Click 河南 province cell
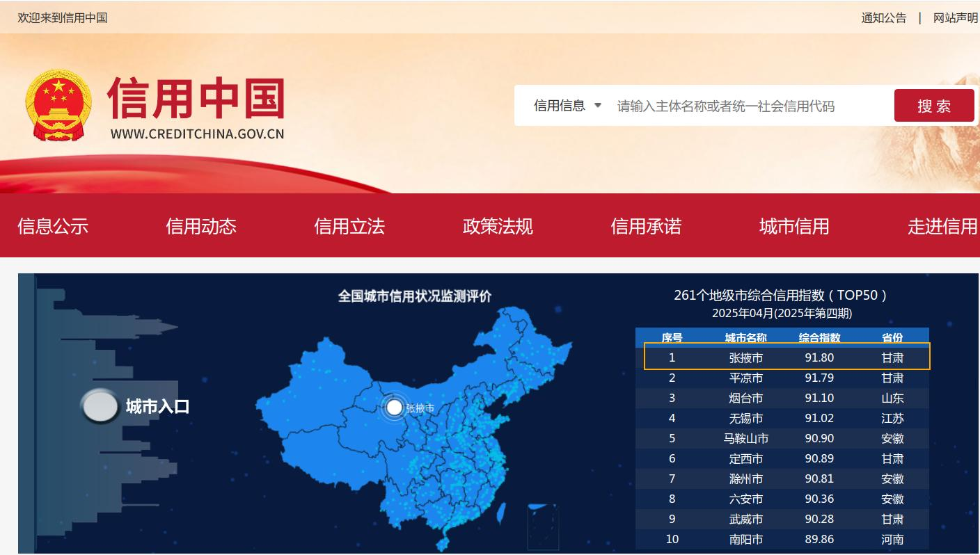This screenshot has width=980, height=555. coord(893,539)
